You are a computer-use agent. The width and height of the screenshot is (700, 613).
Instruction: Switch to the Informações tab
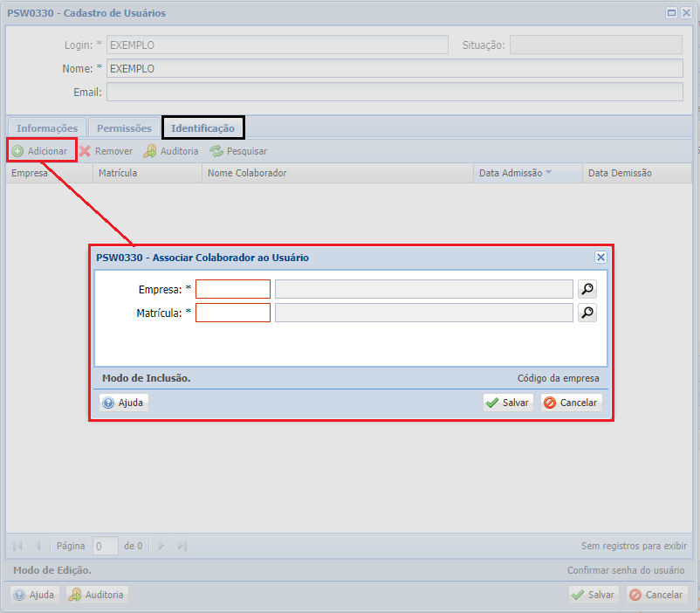47,128
